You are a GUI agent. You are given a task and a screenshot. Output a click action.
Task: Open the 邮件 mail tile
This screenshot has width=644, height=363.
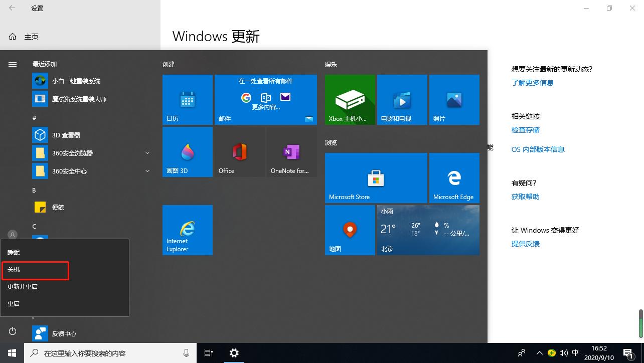point(265,99)
